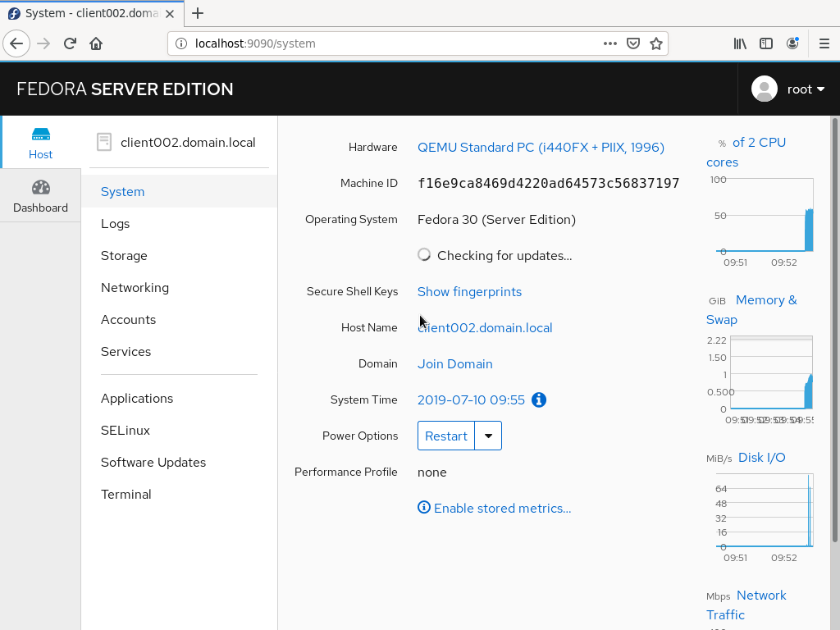Close the System - client002 tab

(x=170, y=13)
